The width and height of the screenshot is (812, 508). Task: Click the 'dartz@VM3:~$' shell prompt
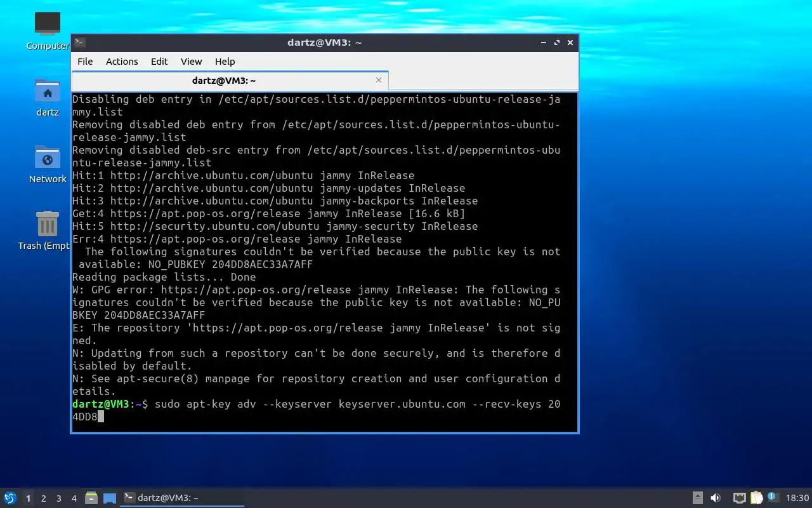pyautogui.click(x=110, y=404)
